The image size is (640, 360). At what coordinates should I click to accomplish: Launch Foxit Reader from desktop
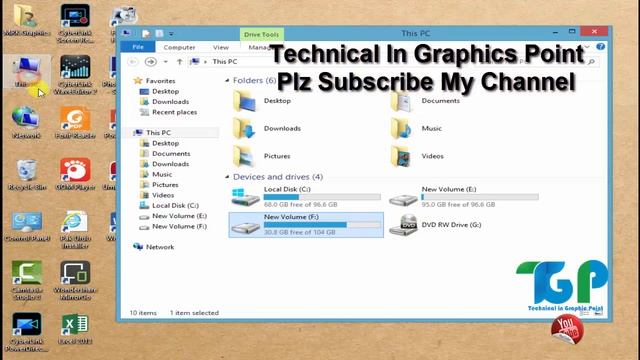(75, 122)
